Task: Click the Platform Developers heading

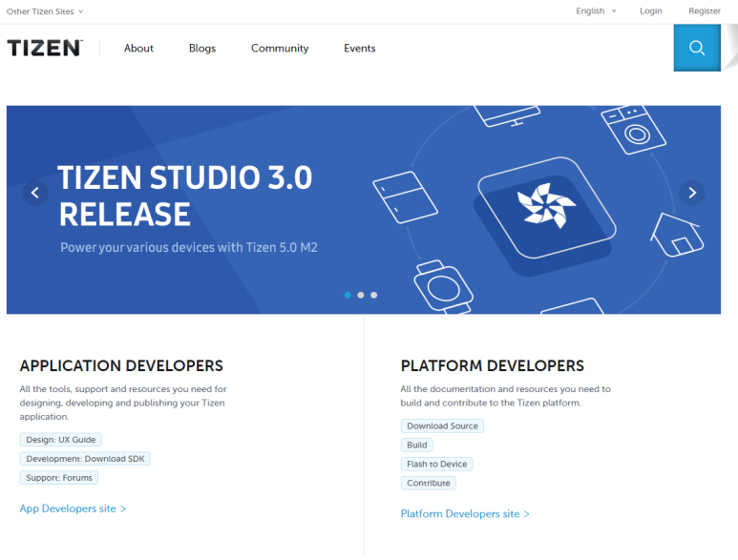Action: (x=493, y=365)
